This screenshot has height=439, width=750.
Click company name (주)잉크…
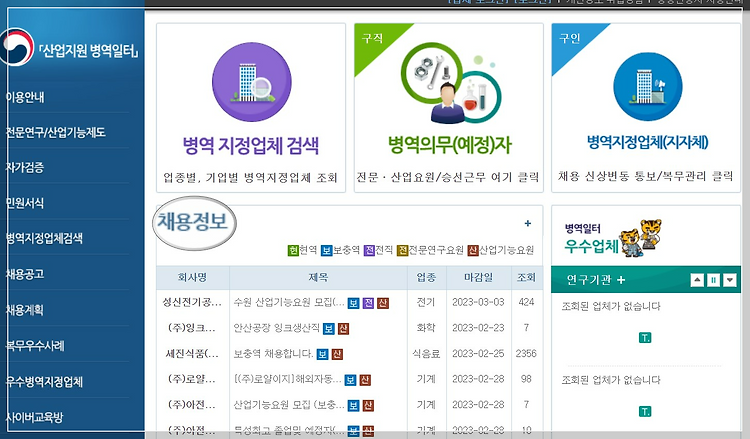(192, 328)
